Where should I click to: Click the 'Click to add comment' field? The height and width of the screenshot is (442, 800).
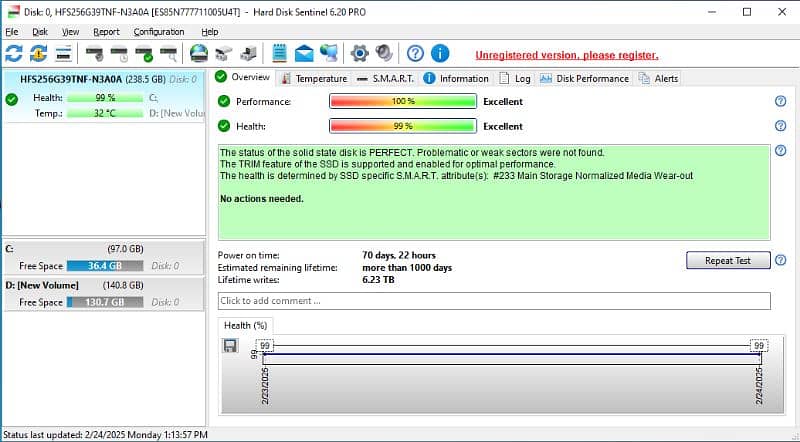494,301
